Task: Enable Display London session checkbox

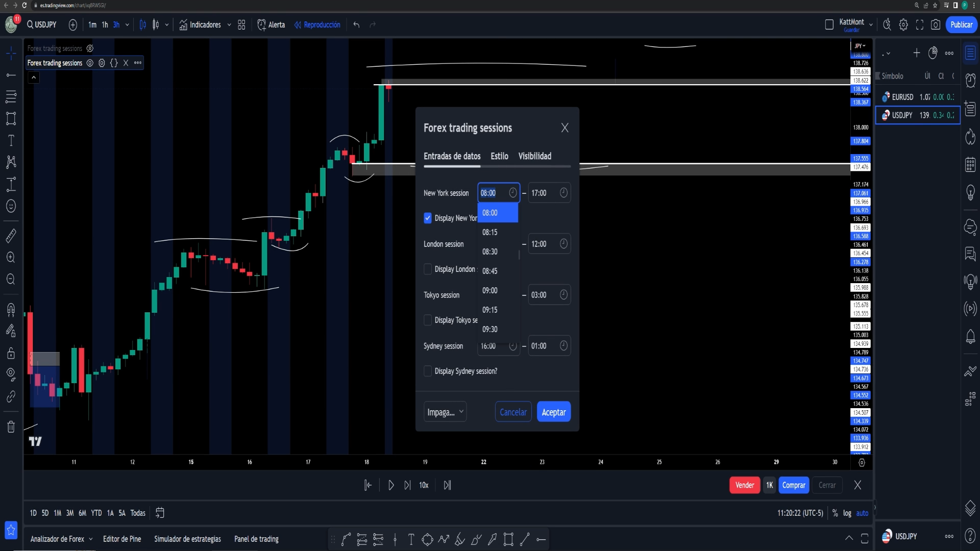Action: click(x=428, y=269)
